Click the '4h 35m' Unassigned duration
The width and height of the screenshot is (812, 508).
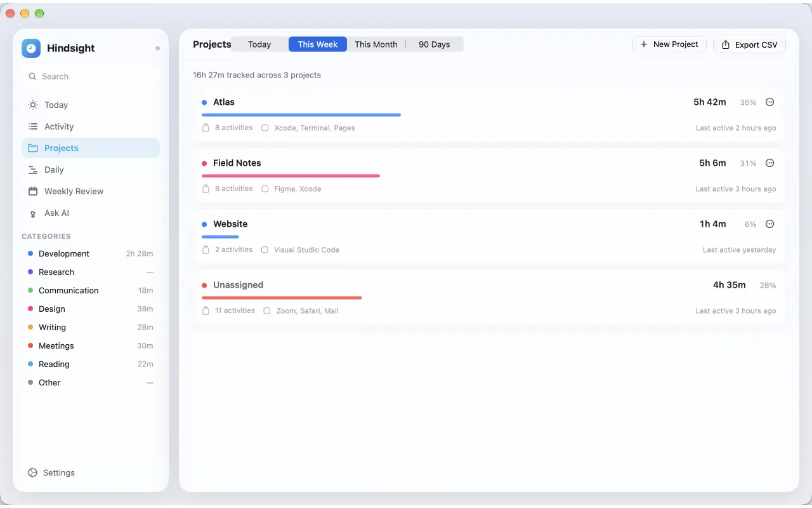[x=730, y=285]
